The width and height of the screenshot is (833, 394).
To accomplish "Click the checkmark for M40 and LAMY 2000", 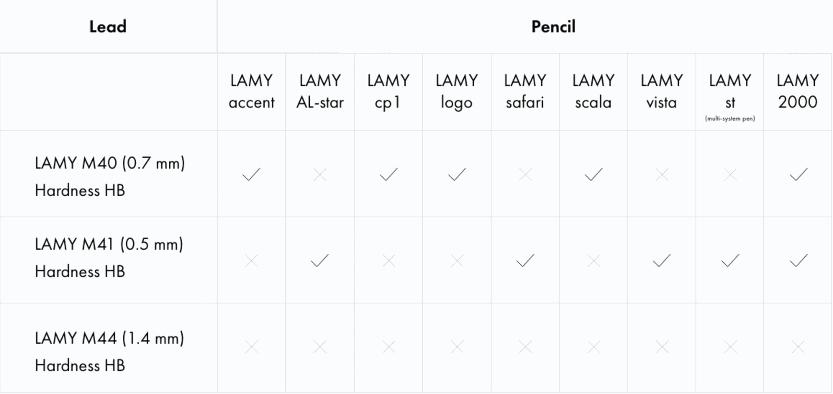I will [x=798, y=174].
